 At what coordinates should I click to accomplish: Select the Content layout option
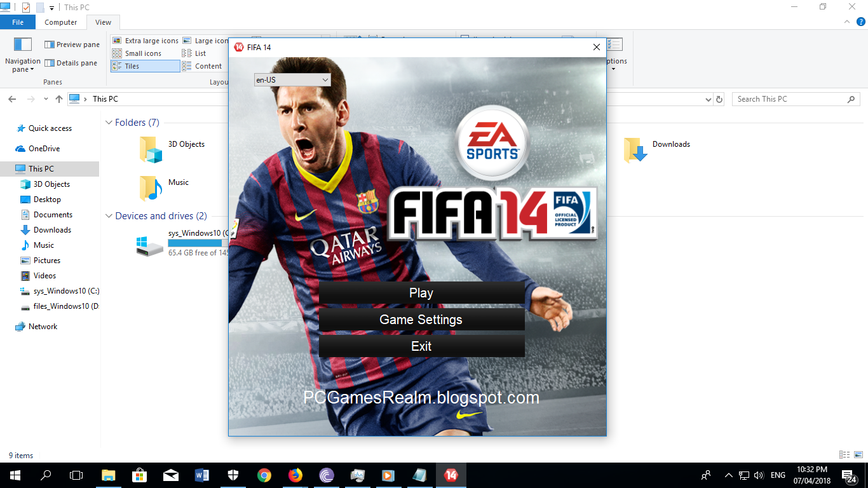pyautogui.click(x=202, y=66)
